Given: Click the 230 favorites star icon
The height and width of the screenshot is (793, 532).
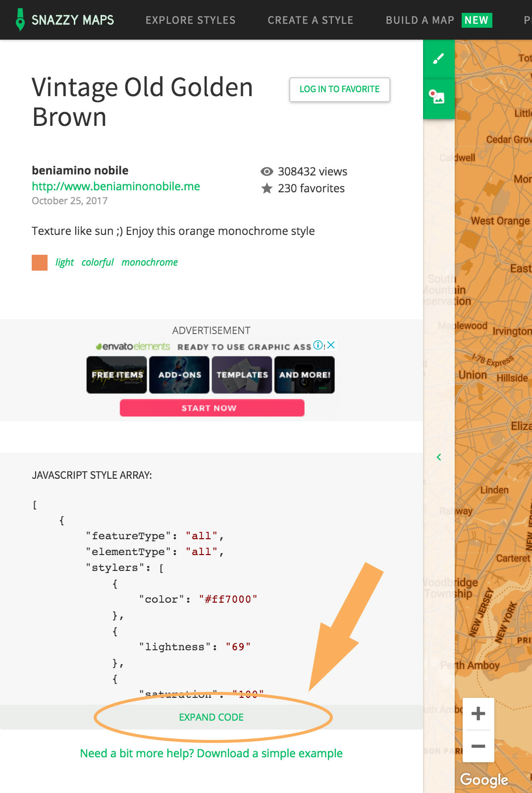Looking at the screenshot, I should tap(267, 188).
